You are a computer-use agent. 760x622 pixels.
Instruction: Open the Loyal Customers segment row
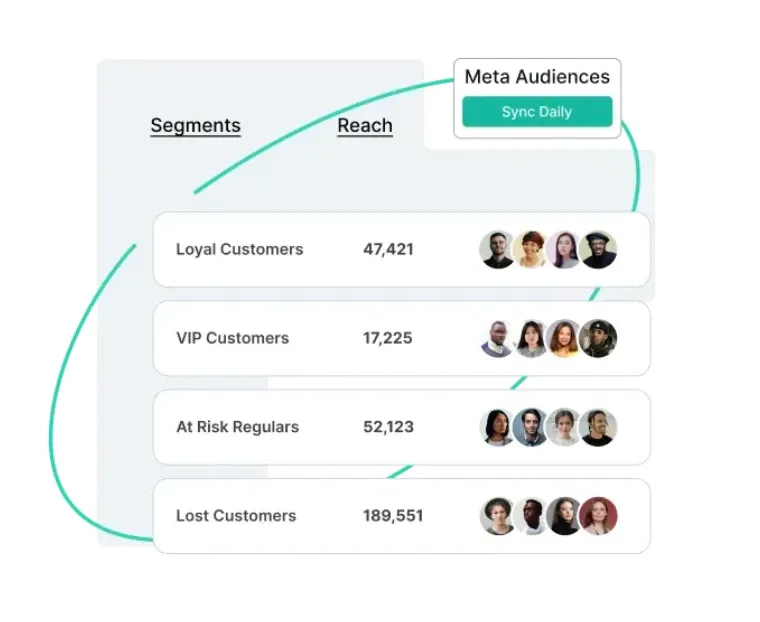(x=401, y=249)
